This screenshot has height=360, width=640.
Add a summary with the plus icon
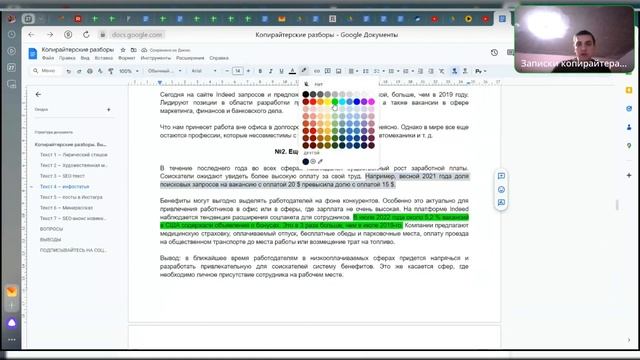point(109,109)
